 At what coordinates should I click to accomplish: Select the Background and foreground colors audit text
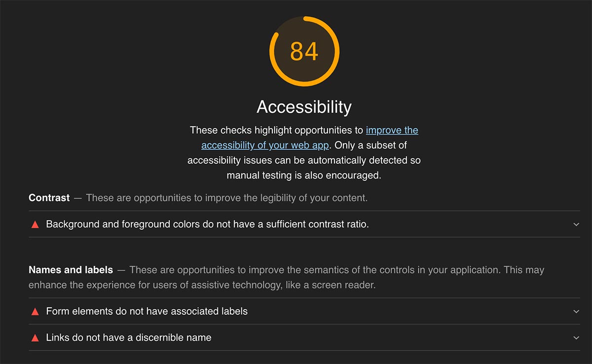click(x=207, y=224)
